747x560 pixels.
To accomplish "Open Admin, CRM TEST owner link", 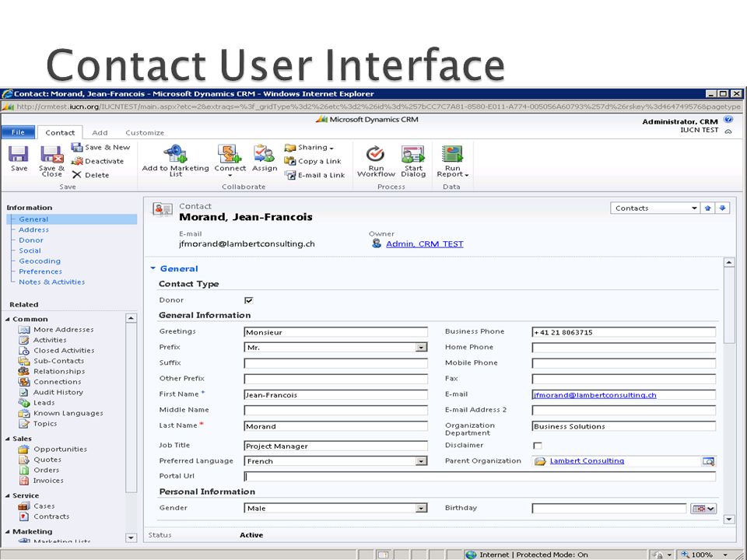I will point(425,243).
